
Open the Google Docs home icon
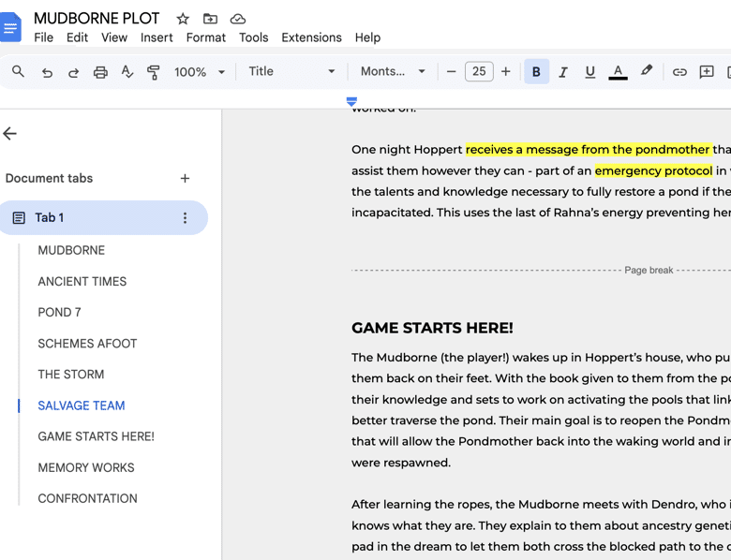[10, 27]
